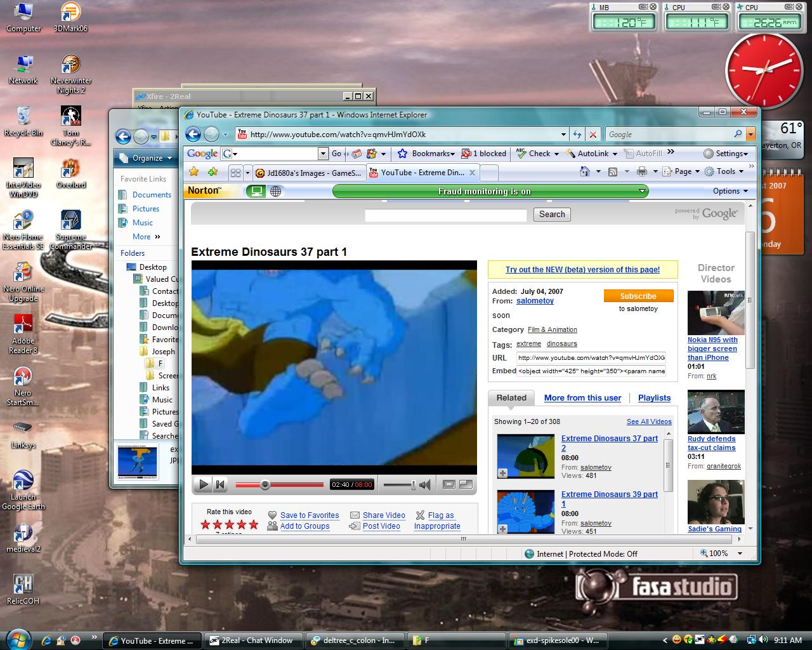The image size is (812, 650).
Task: Open Extreme Dinosaurs 37 part 2 thumbnail
Action: click(526, 456)
